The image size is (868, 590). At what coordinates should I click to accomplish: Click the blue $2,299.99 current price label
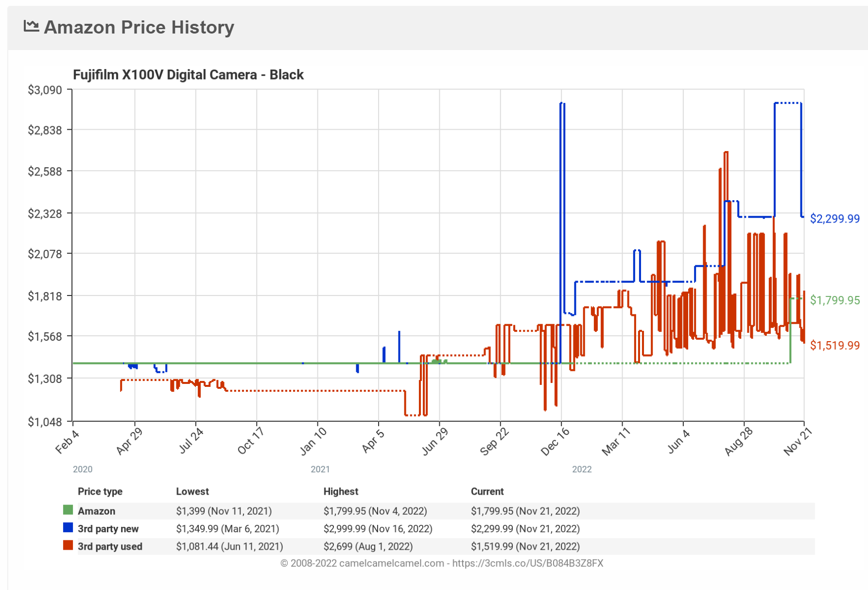pyautogui.click(x=834, y=219)
